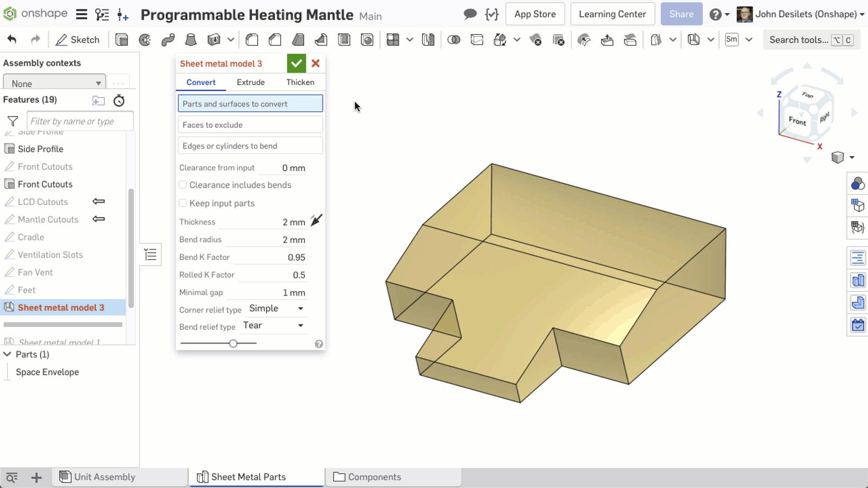Image resolution: width=868 pixels, height=488 pixels.
Task: Check the Keep input parts option
Action: (x=183, y=203)
